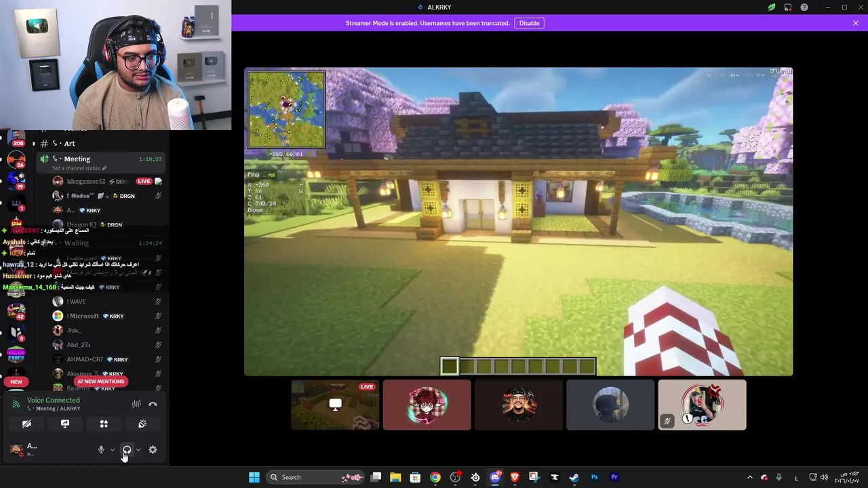Viewport: 868px width, 488px height.
Task: Open the Art text channel
Action: click(102, 144)
